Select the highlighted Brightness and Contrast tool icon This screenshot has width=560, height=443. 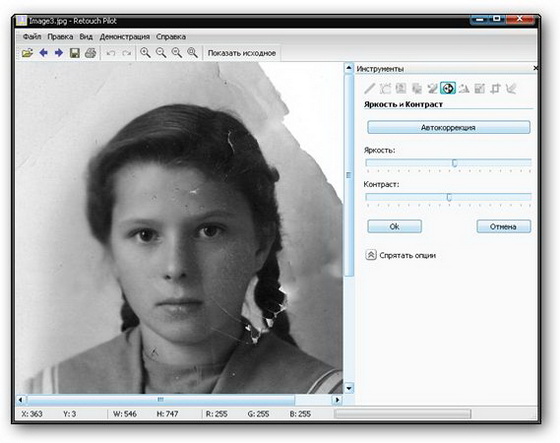tap(448, 88)
